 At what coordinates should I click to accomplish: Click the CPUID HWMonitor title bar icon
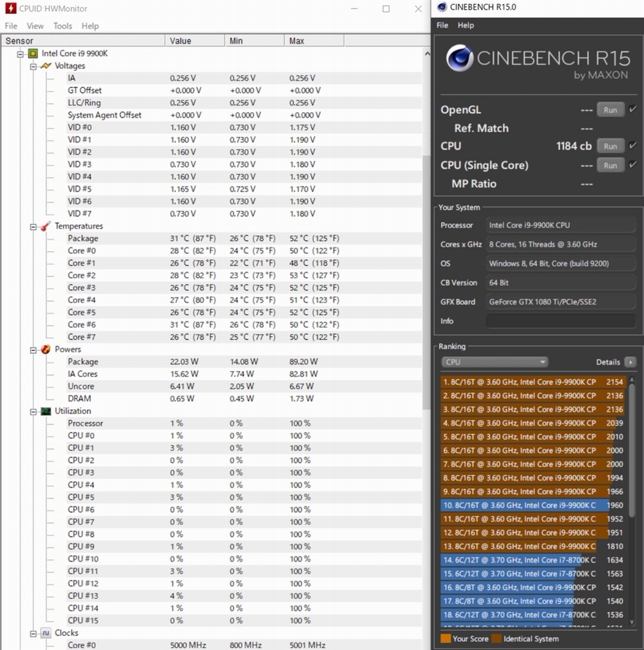point(11,8)
